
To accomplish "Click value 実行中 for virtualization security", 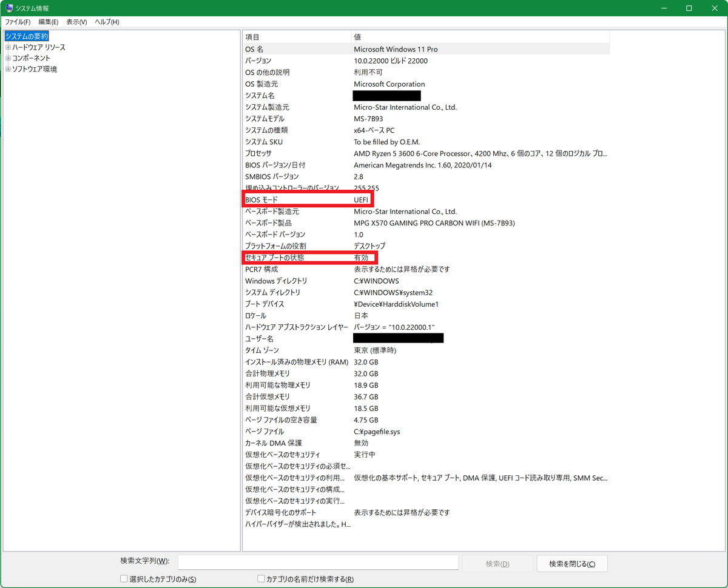I will 365,455.
